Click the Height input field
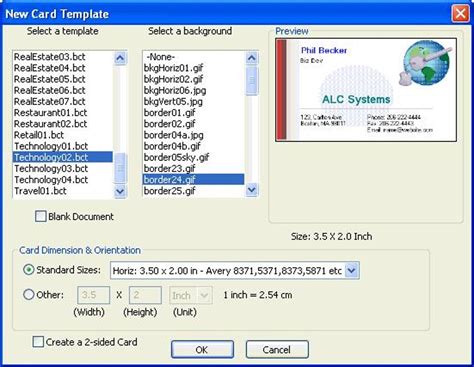The image size is (474, 367). click(x=145, y=295)
